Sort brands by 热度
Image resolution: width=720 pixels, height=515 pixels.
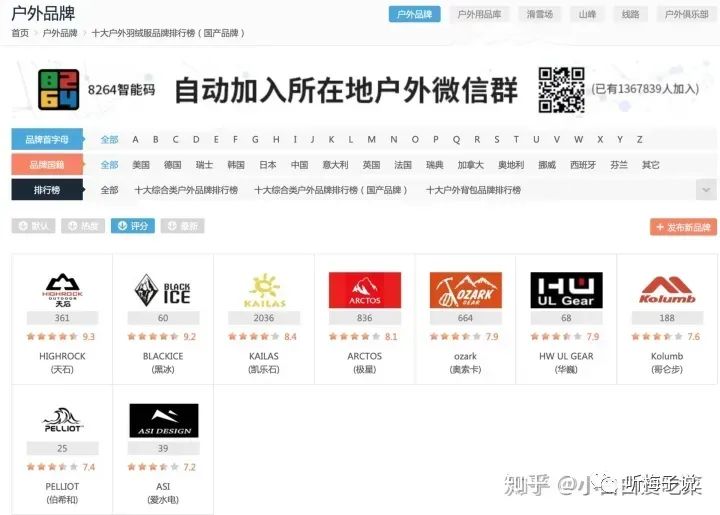[83, 226]
